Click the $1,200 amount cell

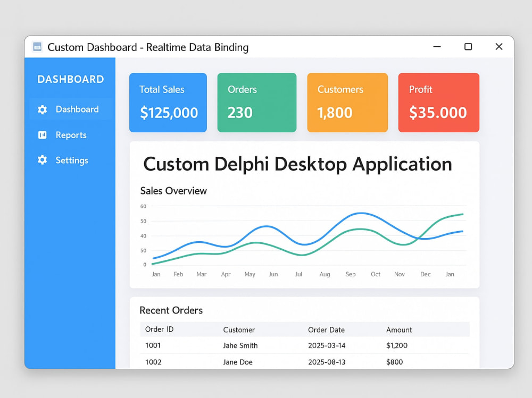click(x=397, y=345)
